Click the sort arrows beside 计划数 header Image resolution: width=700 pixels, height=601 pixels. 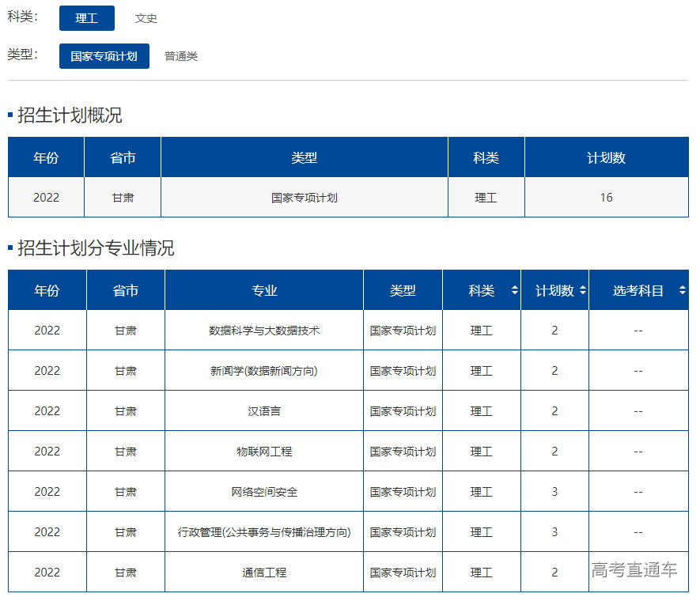pyautogui.click(x=583, y=291)
